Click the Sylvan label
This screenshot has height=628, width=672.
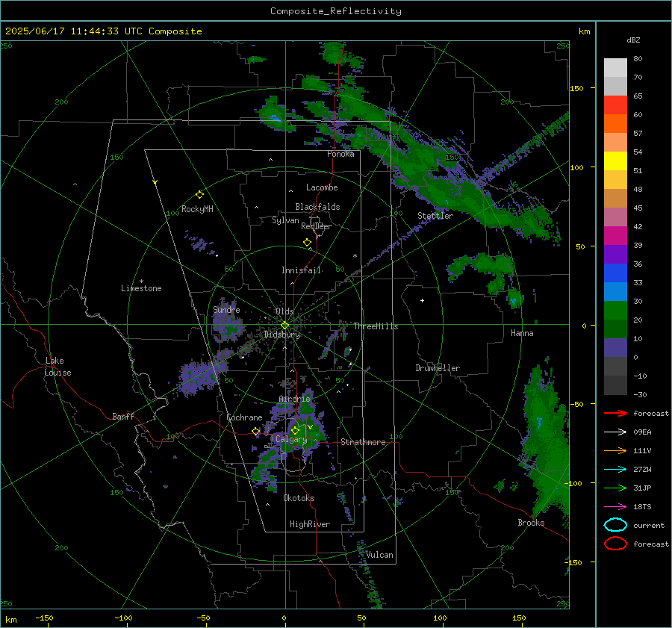click(x=285, y=220)
